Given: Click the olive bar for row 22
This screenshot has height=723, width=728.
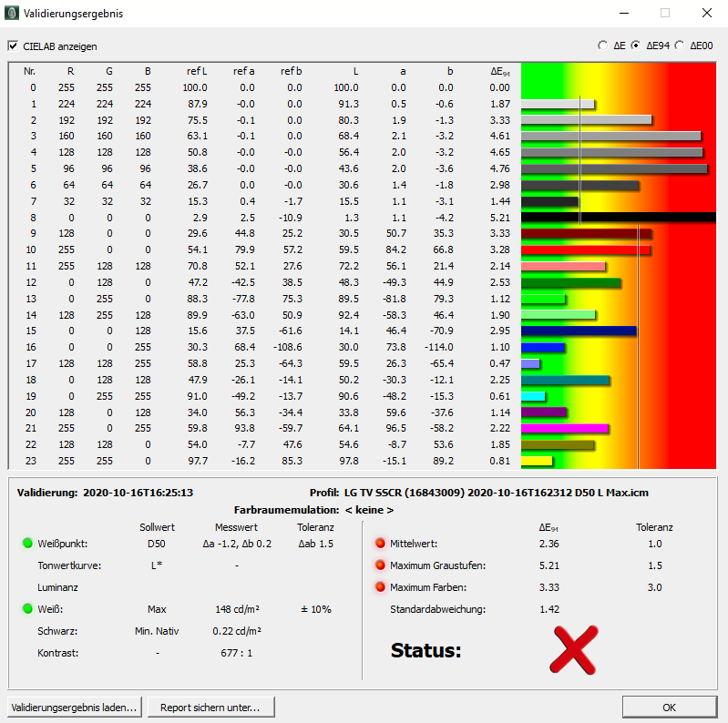Looking at the screenshot, I should (558, 445).
